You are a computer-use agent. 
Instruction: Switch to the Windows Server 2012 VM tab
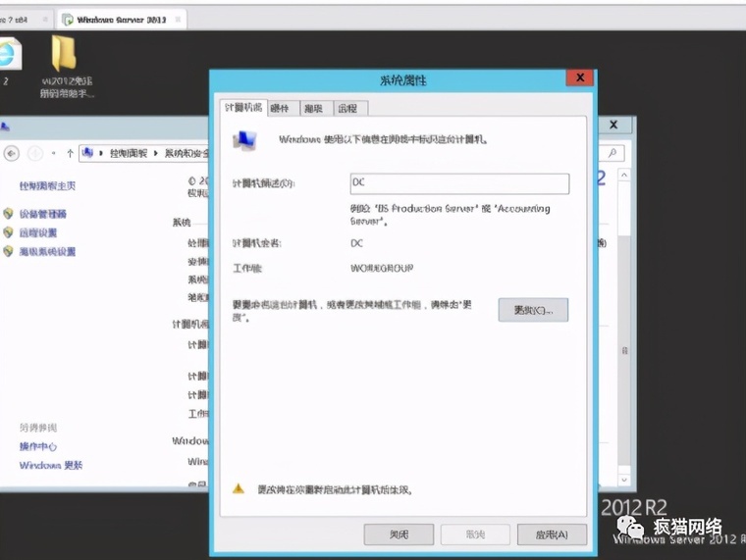click(122, 20)
